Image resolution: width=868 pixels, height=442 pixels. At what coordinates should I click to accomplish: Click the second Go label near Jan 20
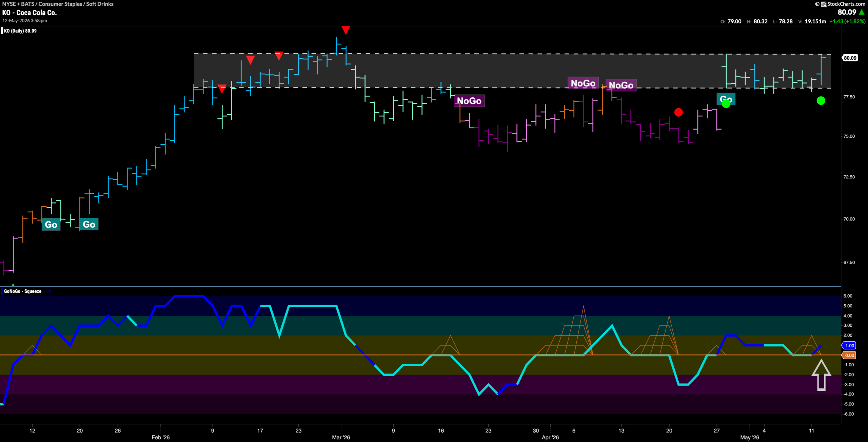(89, 224)
